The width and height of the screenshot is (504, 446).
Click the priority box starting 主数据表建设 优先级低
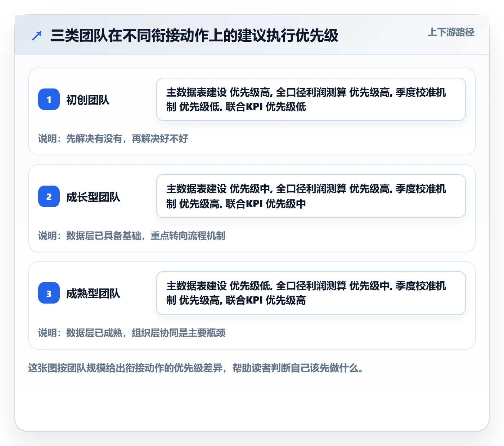tap(311, 293)
